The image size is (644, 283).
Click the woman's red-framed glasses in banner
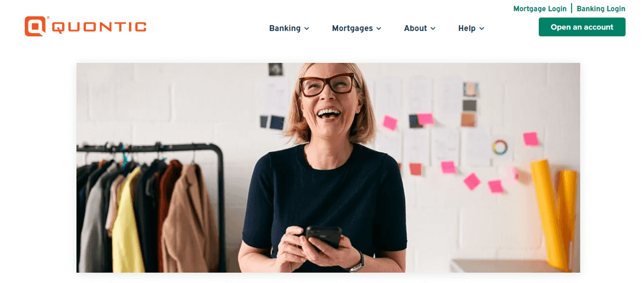pos(327,85)
